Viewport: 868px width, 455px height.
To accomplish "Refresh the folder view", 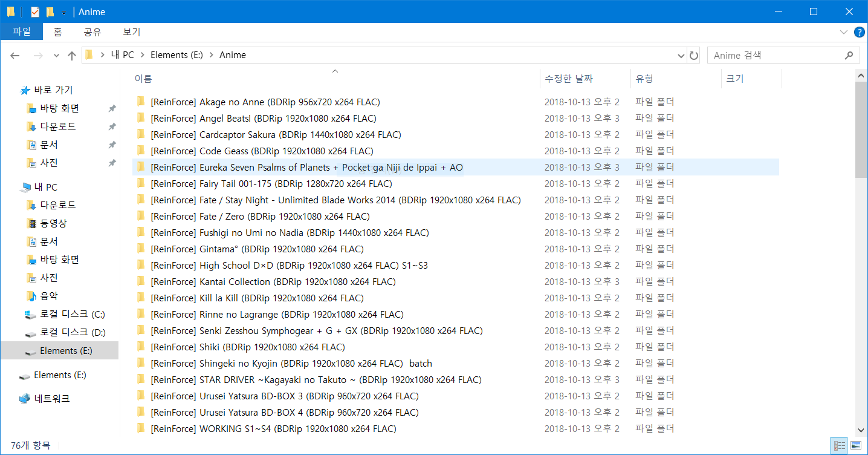I will click(694, 55).
